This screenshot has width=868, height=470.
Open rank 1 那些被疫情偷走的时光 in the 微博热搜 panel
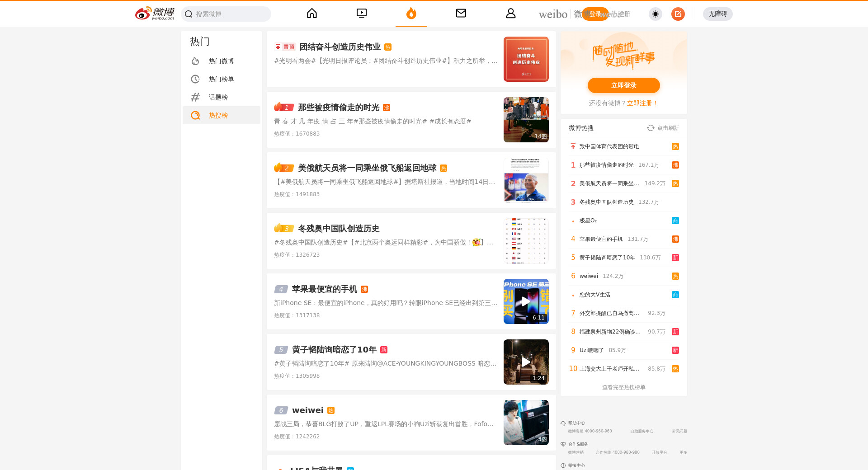coord(624,165)
